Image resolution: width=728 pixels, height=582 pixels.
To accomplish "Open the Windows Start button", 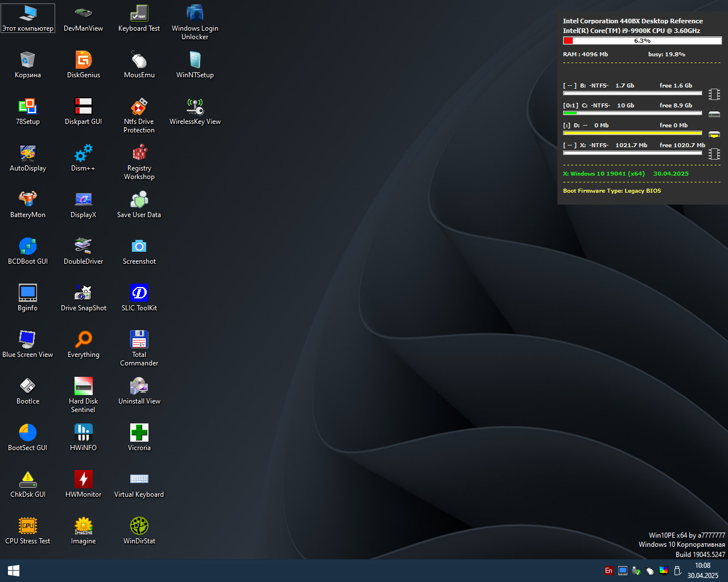I will (x=14, y=571).
